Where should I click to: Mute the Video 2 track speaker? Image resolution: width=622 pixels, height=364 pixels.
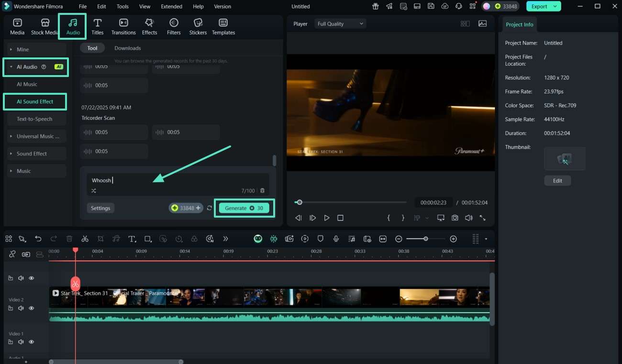pos(21,309)
